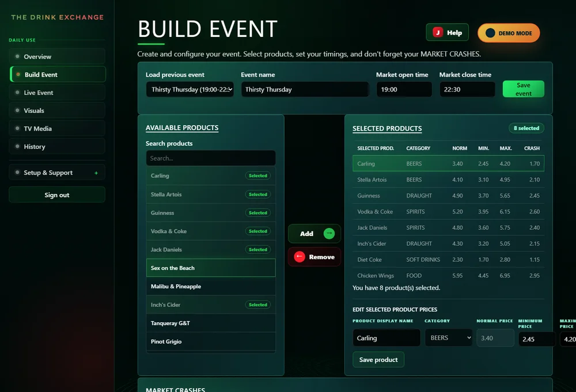
Task: Click Carling row in available products list
Action: point(211,176)
